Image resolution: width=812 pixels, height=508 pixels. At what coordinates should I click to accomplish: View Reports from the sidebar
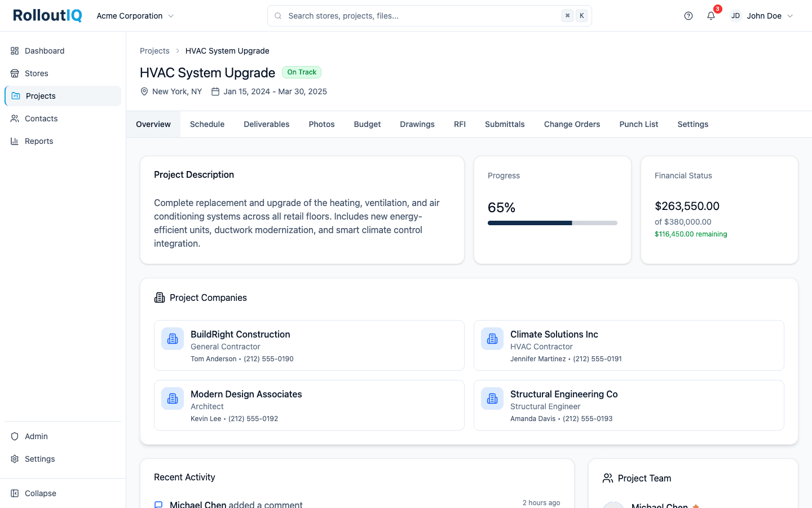pyautogui.click(x=39, y=141)
